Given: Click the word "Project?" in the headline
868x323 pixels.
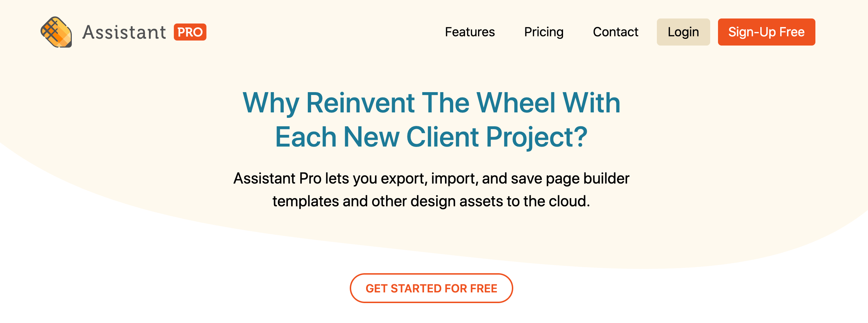Looking at the screenshot, I should pos(537,137).
